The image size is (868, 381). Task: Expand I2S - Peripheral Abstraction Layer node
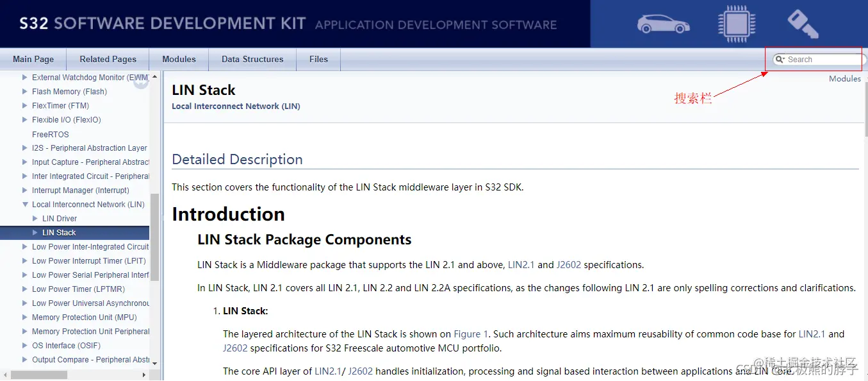[x=25, y=148]
